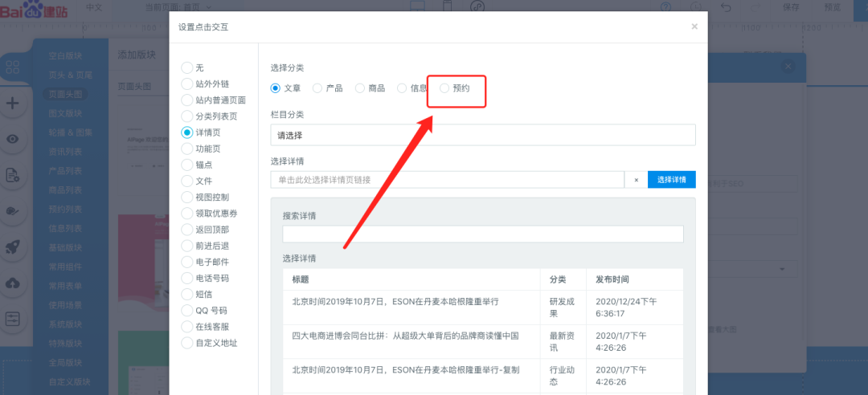Image resolution: width=868 pixels, height=395 pixels.
Task: Click the 中文 language switch
Action: [95, 7]
